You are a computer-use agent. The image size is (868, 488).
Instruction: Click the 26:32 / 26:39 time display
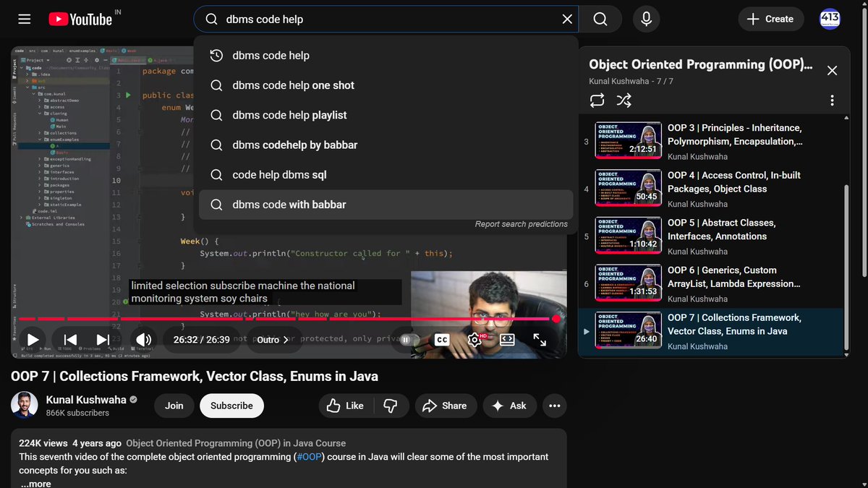coord(202,340)
